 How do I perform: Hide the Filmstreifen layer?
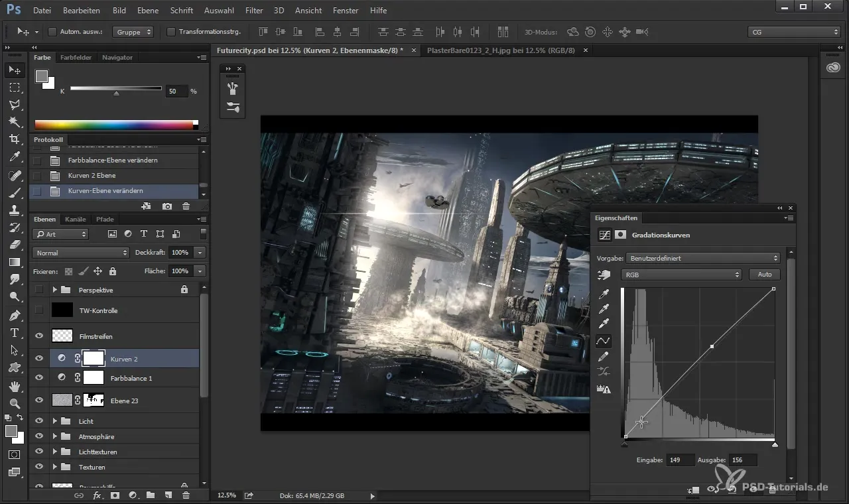coord(39,336)
